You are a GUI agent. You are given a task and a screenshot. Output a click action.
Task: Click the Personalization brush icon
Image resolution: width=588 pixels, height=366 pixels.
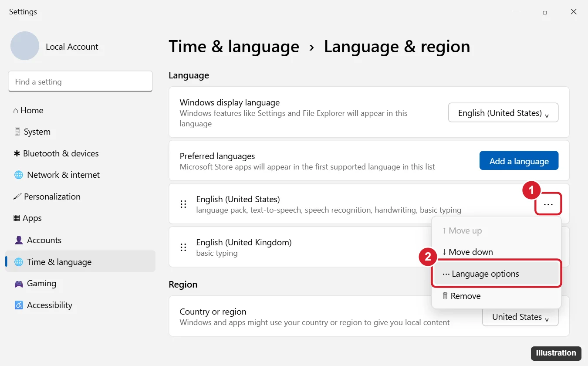[x=17, y=197]
